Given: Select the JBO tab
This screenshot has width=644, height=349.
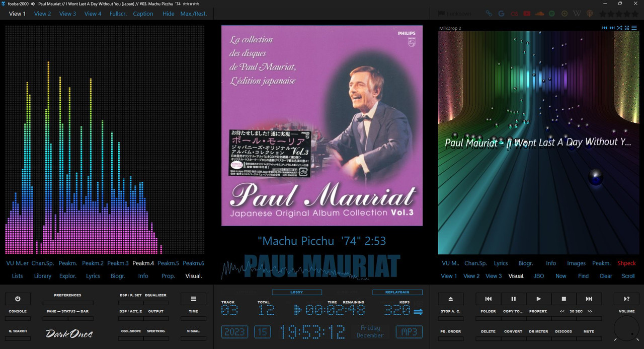Looking at the screenshot, I should point(538,276).
